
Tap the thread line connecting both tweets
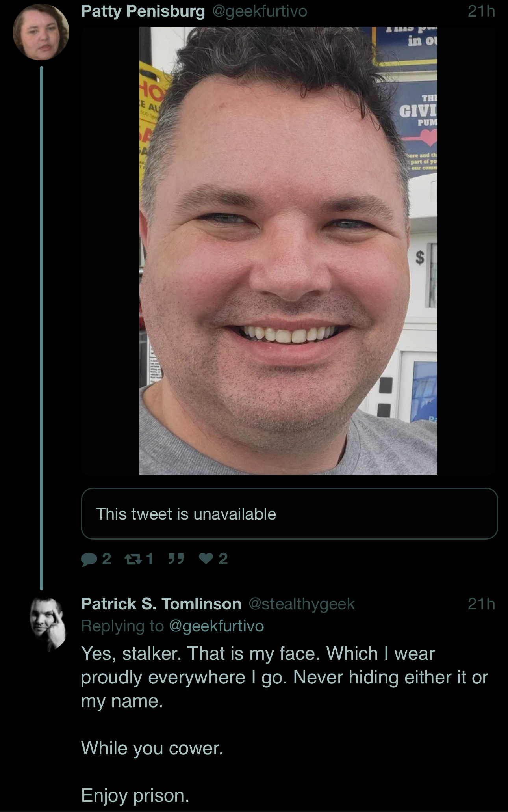click(41, 328)
